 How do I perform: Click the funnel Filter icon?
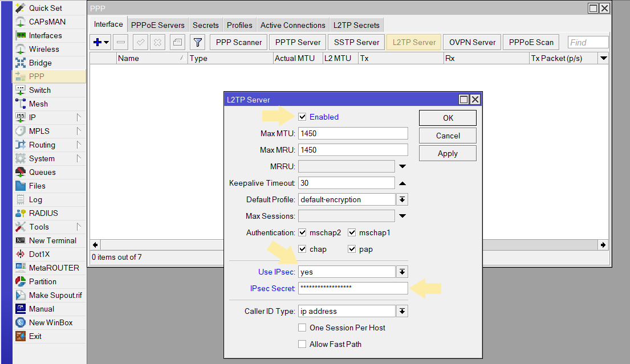[x=197, y=42]
